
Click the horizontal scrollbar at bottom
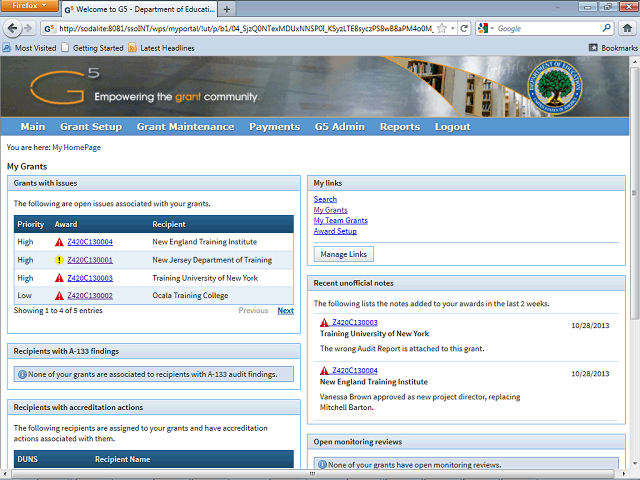[x=312, y=473]
